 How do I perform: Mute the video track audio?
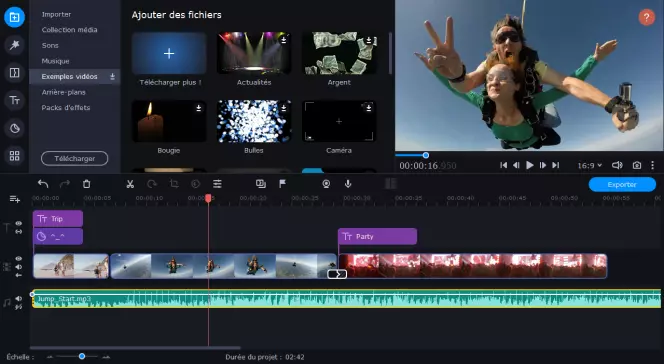(x=19, y=267)
